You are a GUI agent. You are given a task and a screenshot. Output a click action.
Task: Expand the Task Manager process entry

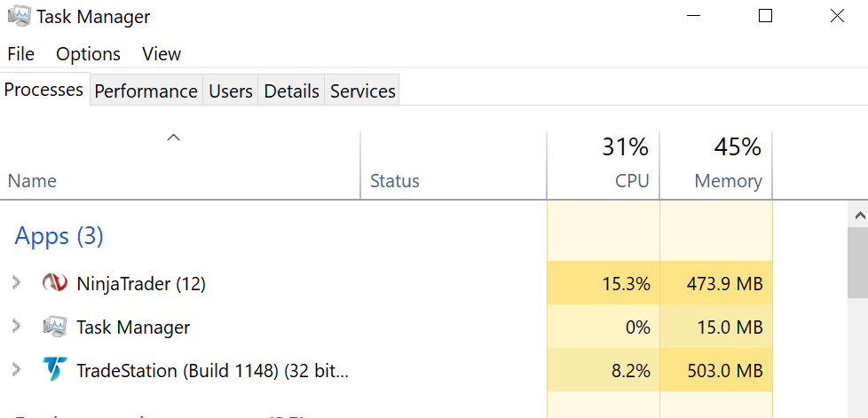tap(16, 327)
